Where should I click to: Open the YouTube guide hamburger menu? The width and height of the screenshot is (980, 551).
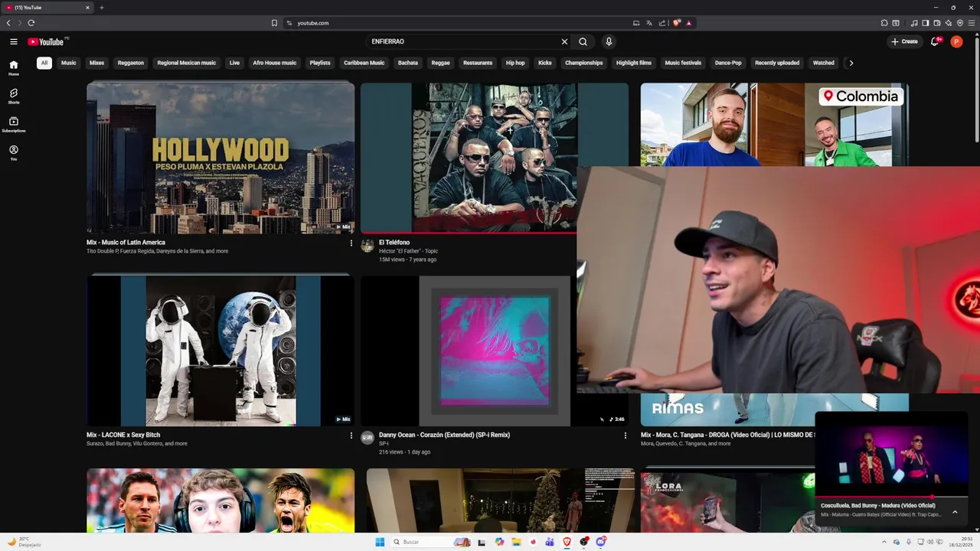14,41
